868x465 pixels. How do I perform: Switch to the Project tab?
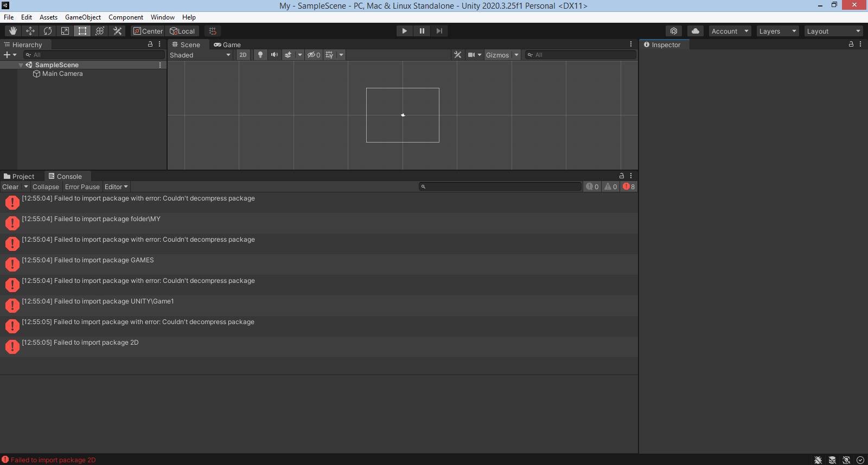(19, 176)
